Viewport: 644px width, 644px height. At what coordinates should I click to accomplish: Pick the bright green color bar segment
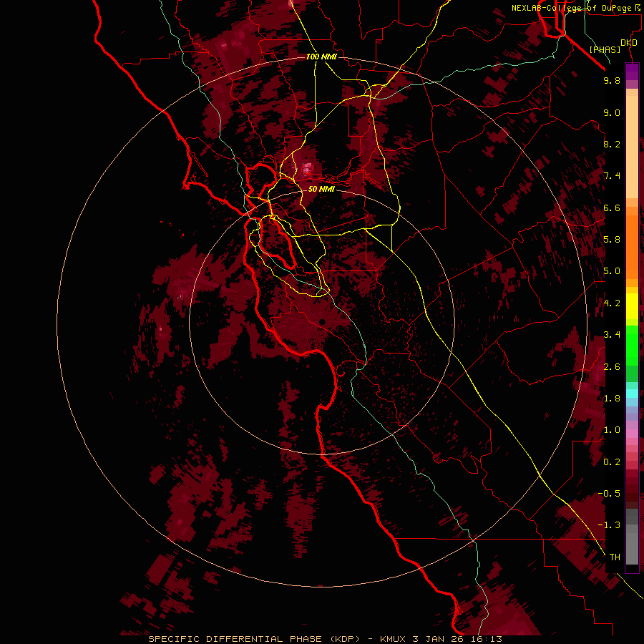632,345
